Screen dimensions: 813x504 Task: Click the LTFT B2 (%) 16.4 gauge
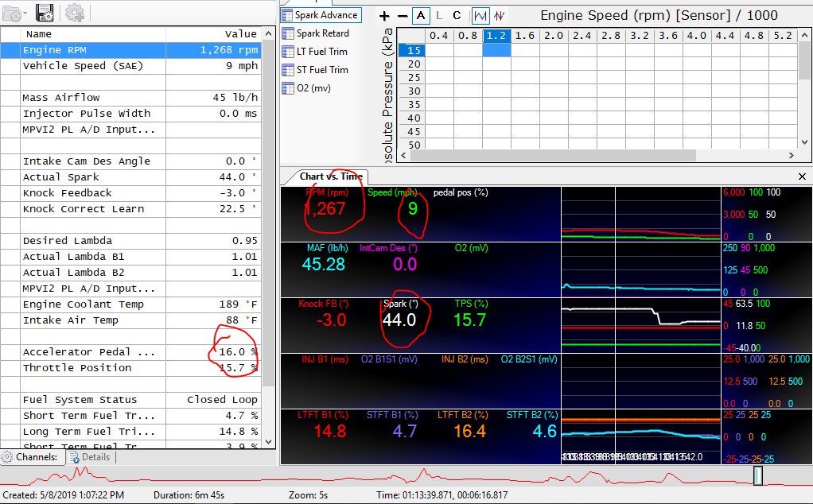[463, 425]
